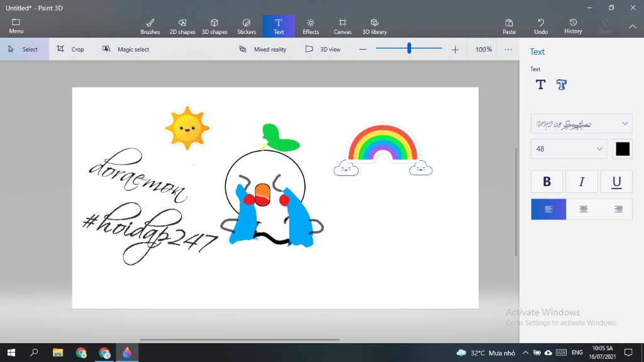The width and height of the screenshot is (644, 362).
Task: Open the History panel
Action: coord(573,26)
